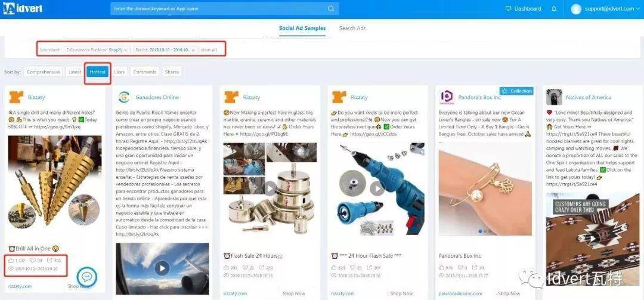Click the Idvert logo
This screenshot has height=300, width=644.
23,8
